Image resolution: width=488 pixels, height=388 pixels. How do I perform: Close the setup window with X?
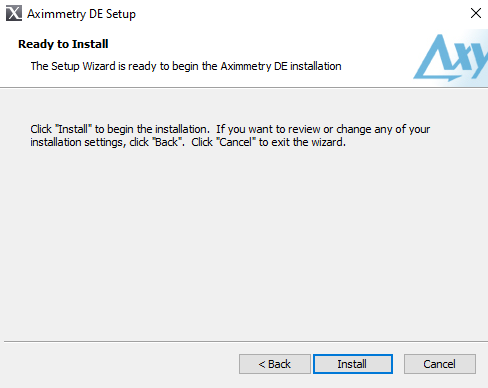[476, 13]
